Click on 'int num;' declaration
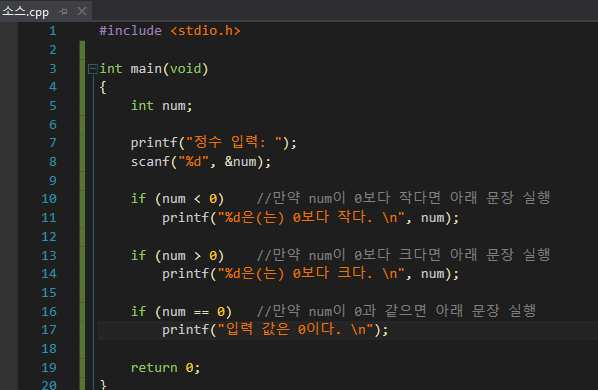Viewport: 598px width, 390px height. tap(161, 106)
